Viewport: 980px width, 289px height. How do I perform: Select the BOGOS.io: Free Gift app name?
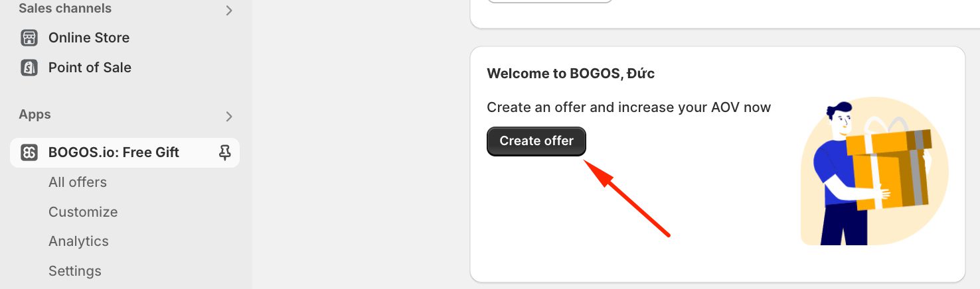tap(114, 152)
